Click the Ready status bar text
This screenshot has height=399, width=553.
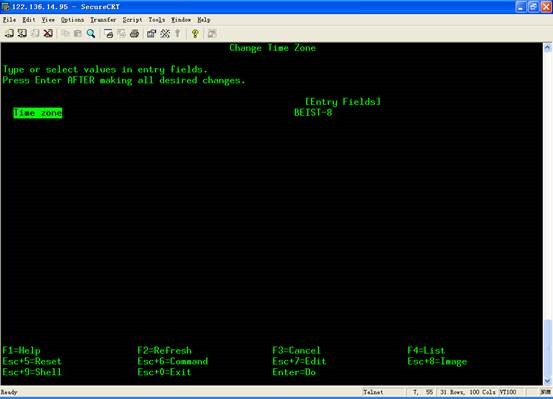(x=9, y=392)
